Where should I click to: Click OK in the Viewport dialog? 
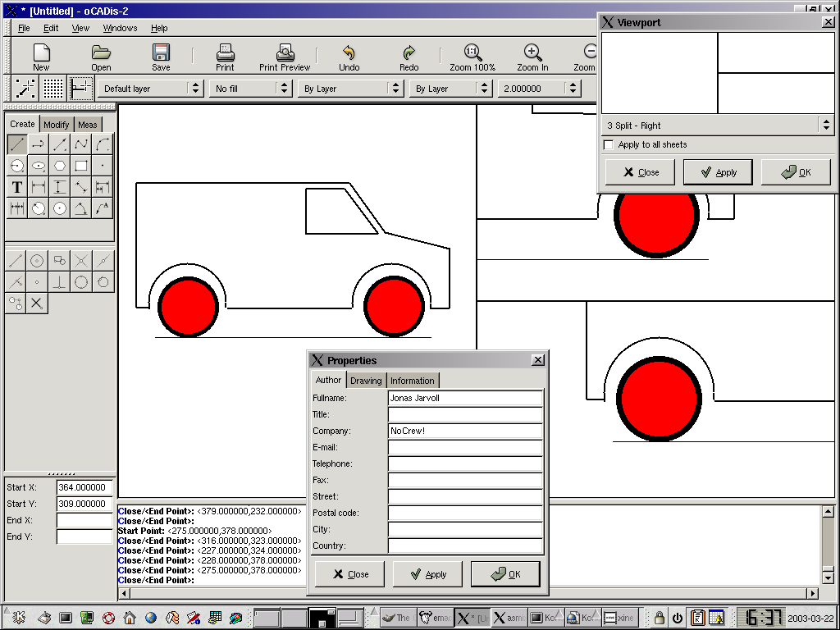click(x=796, y=172)
